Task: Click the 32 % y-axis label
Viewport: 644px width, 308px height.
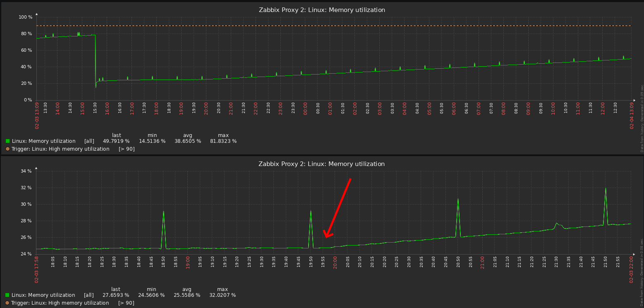Action: 26,188
